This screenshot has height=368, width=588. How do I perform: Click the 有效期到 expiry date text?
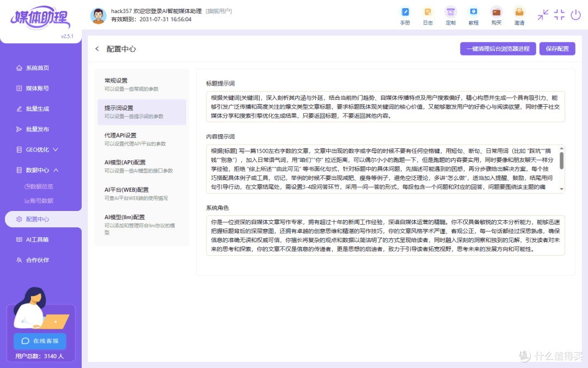151,20
